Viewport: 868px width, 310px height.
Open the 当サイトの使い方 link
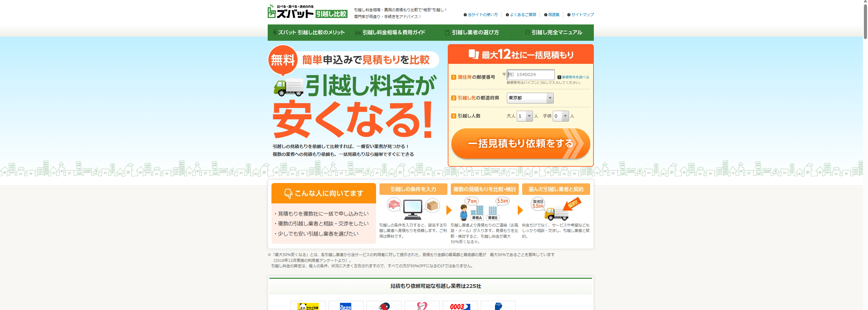tap(482, 15)
